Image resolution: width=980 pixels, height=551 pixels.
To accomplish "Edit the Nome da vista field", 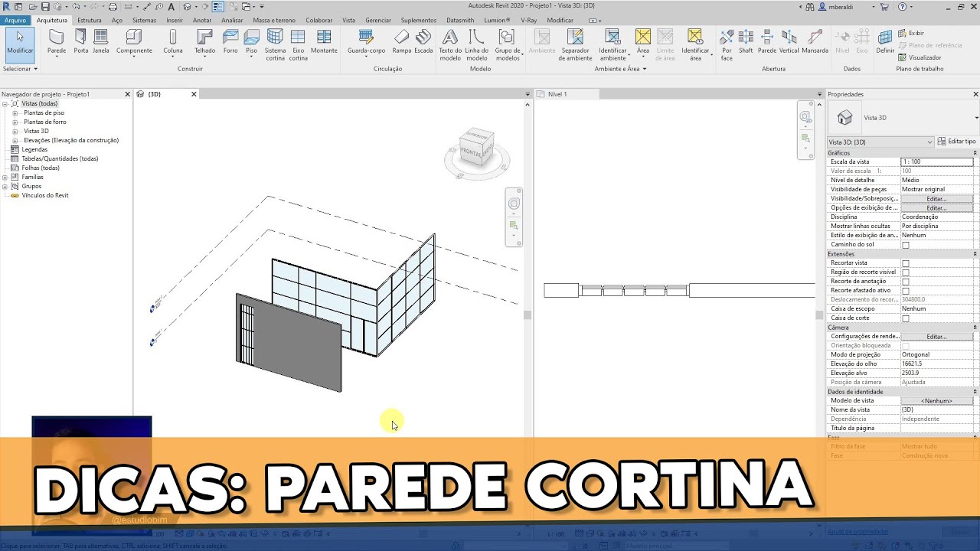I will coord(936,410).
